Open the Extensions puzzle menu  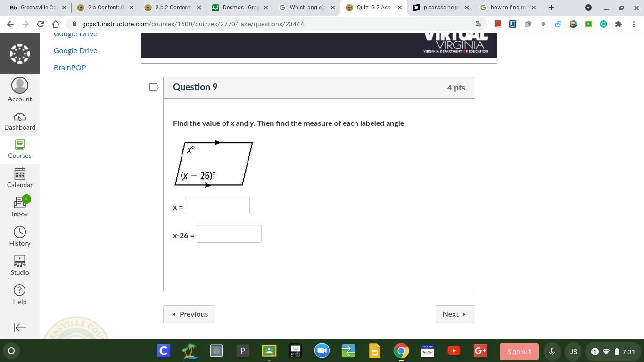(x=618, y=24)
